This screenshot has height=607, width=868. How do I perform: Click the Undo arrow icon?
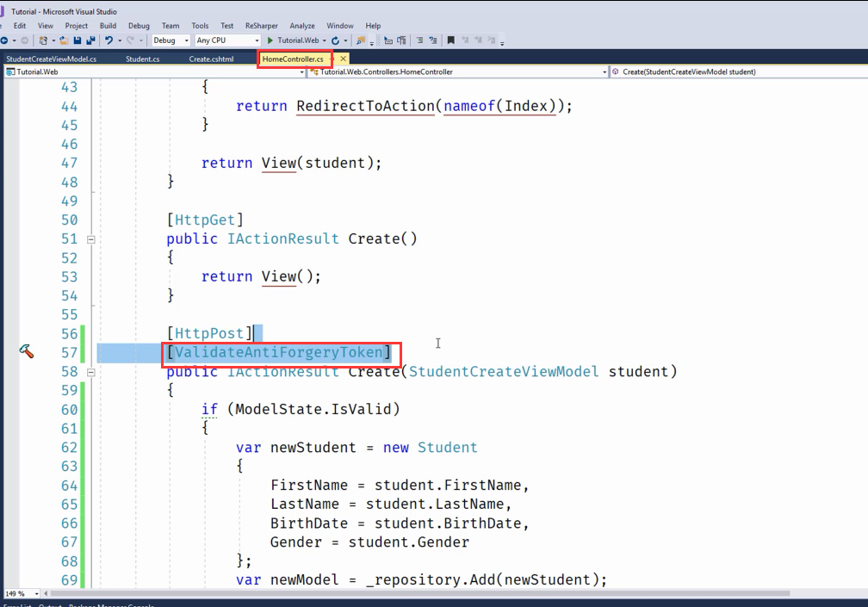(x=108, y=40)
